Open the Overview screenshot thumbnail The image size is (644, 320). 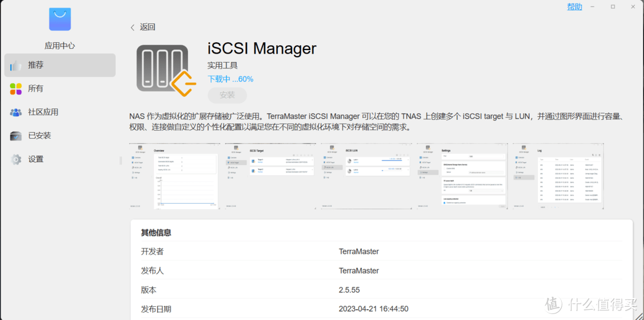tap(175, 176)
